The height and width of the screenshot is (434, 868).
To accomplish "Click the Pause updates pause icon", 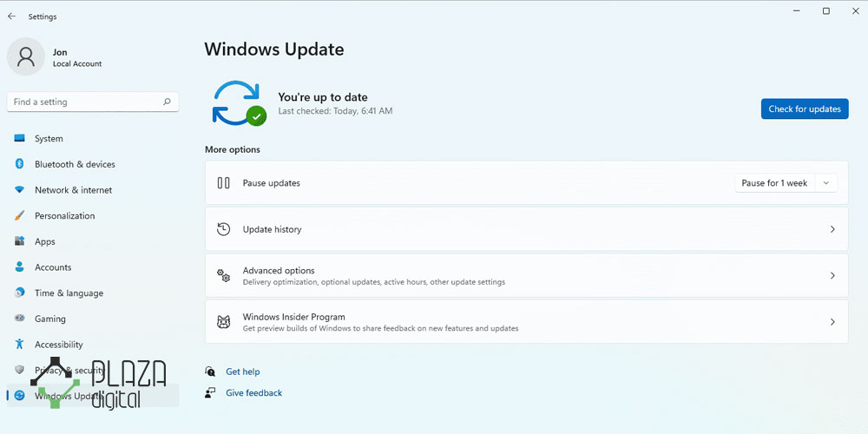I will coord(224,182).
